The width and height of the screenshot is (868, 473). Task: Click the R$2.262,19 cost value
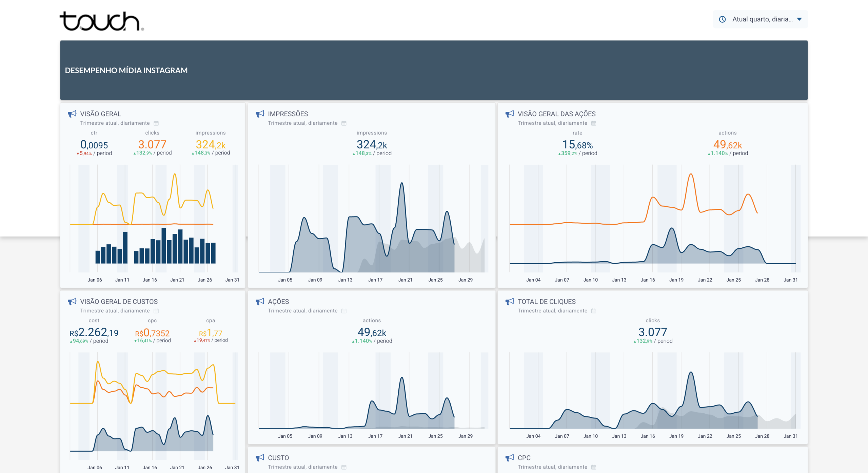coord(94,333)
